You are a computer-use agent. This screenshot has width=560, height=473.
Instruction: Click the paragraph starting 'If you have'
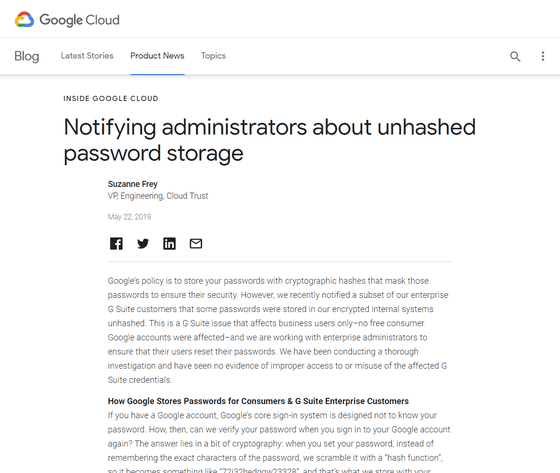point(279,443)
